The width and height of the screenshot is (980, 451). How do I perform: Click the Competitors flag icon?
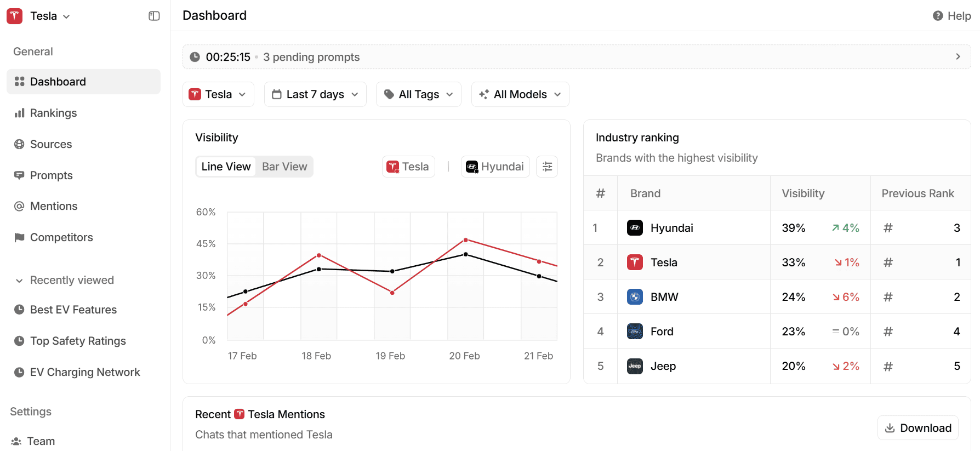[x=19, y=237]
